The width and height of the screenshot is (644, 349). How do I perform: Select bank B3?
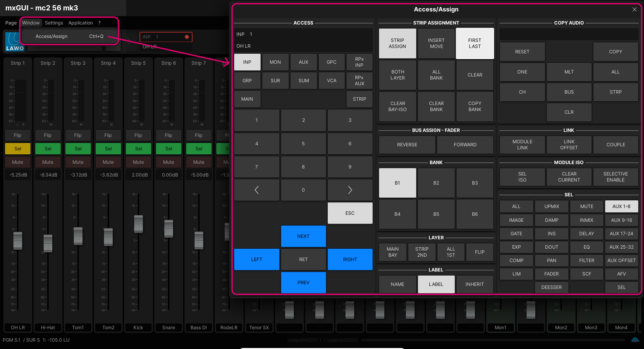tap(475, 183)
